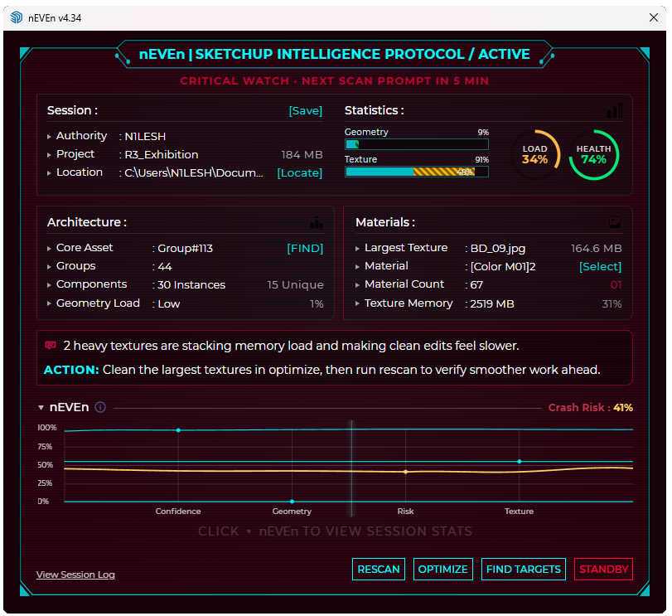Open the Statistics bar chart icon
The image size is (672, 616).
pos(615,110)
